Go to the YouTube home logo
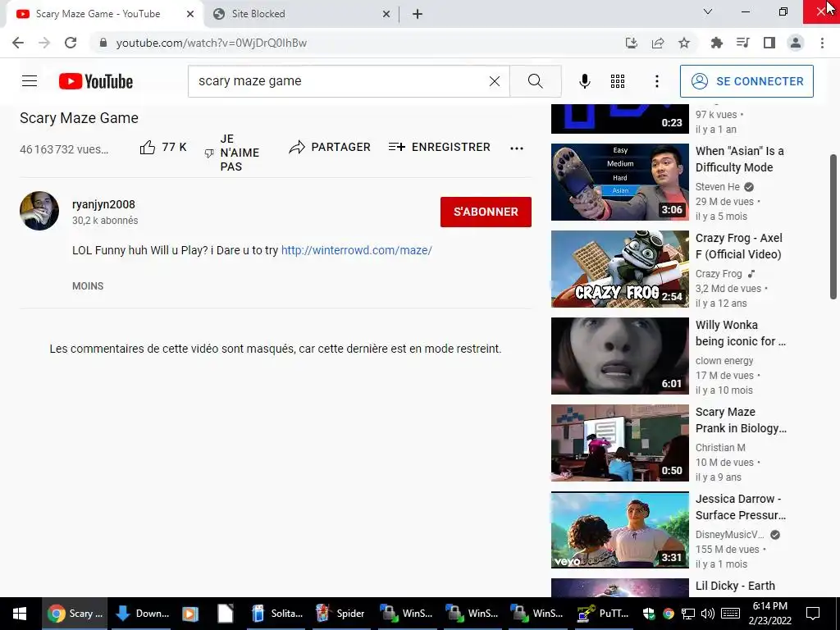Viewport: 840px width, 630px height. 96,81
